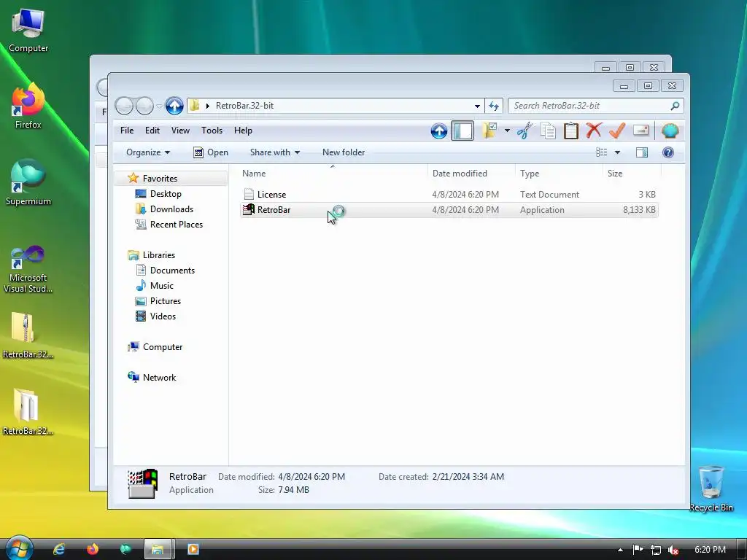Viewport: 747px width, 560px height.
Task: Expand the view options dropdown arrow
Action: coord(617,152)
